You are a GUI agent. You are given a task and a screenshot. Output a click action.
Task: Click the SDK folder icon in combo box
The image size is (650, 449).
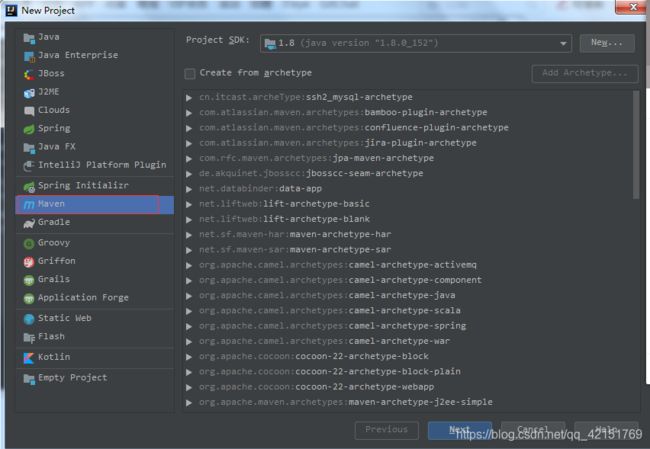click(270, 44)
